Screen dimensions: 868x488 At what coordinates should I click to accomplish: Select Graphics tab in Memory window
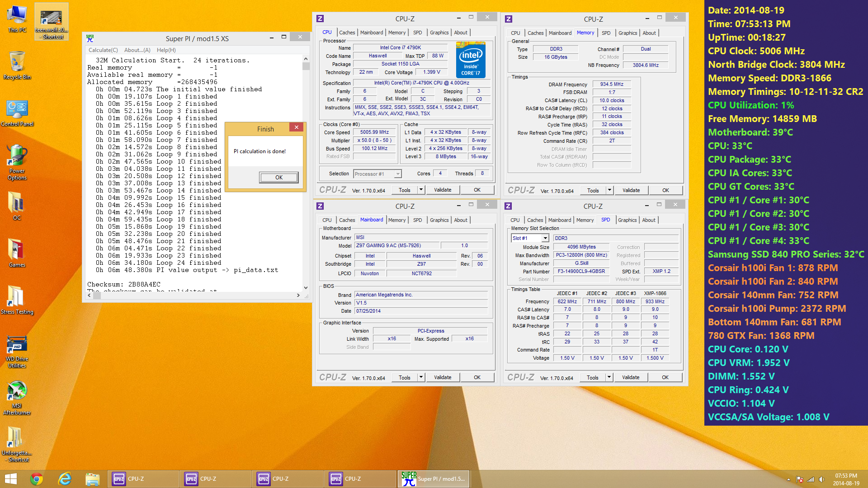(627, 33)
